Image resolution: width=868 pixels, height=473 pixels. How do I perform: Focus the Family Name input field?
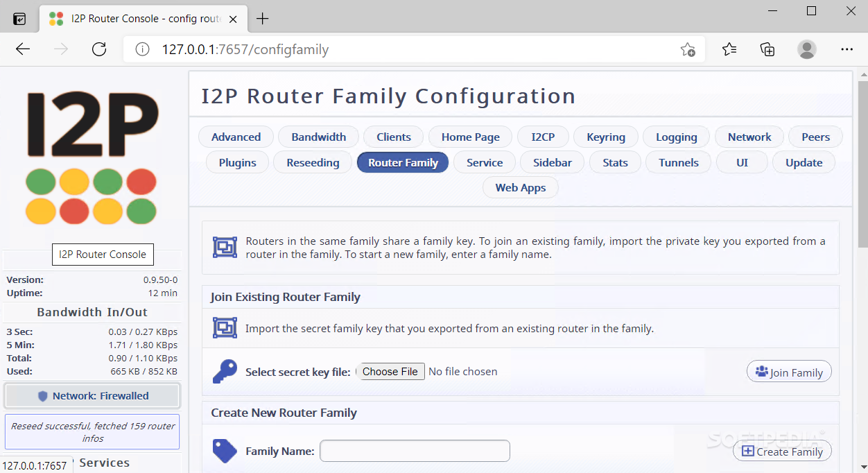pos(415,451)
